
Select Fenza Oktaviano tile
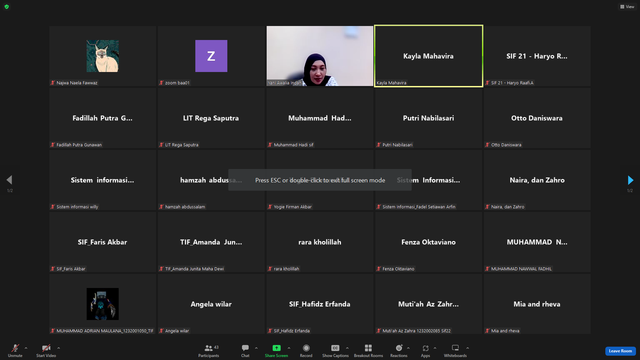[429, 242]
